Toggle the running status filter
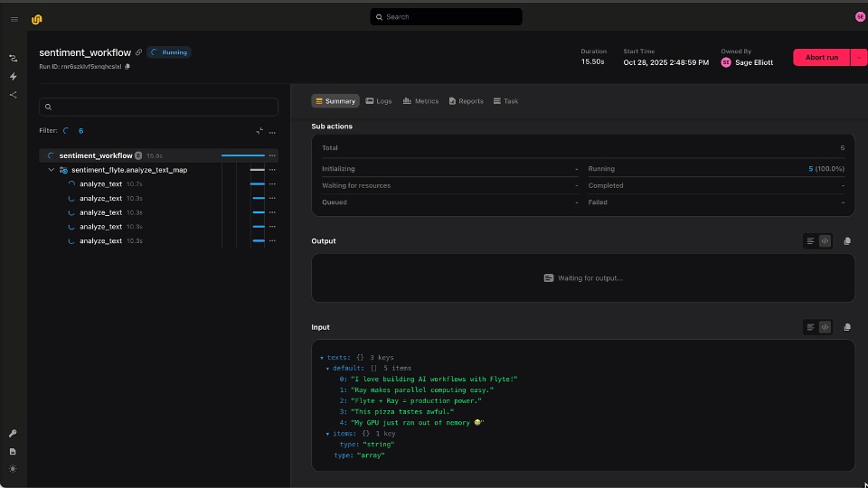Screen dimensions: 868x488 (x=66, y=130)
